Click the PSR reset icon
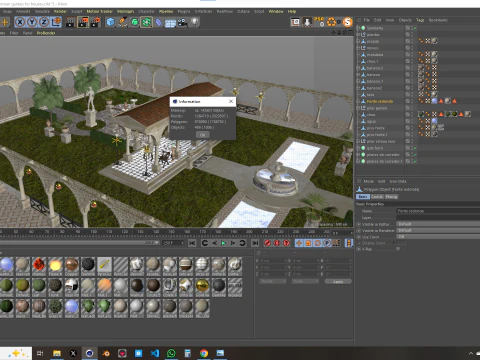Image resolution: width=480 pixels, height=360 pixels. pos(319,22)
